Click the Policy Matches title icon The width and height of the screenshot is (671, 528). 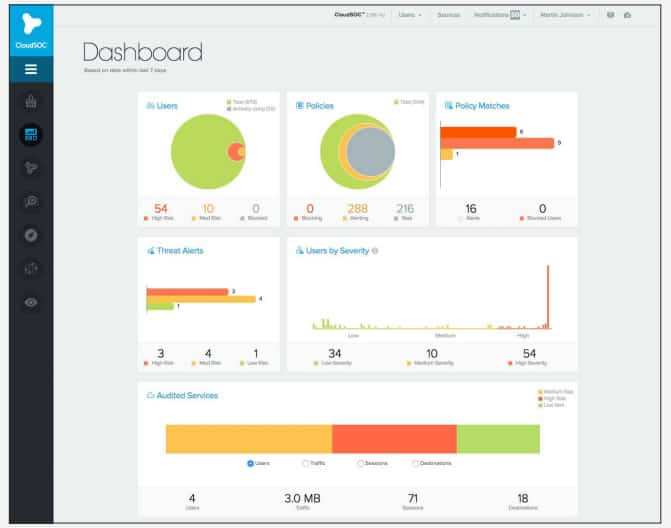tap(448, 105)
